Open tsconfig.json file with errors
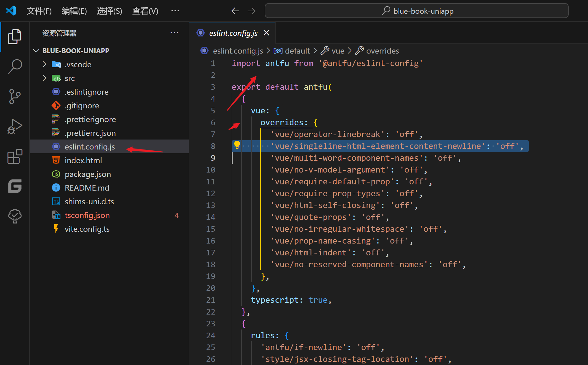The image size is (588, 365). [109, 215]
